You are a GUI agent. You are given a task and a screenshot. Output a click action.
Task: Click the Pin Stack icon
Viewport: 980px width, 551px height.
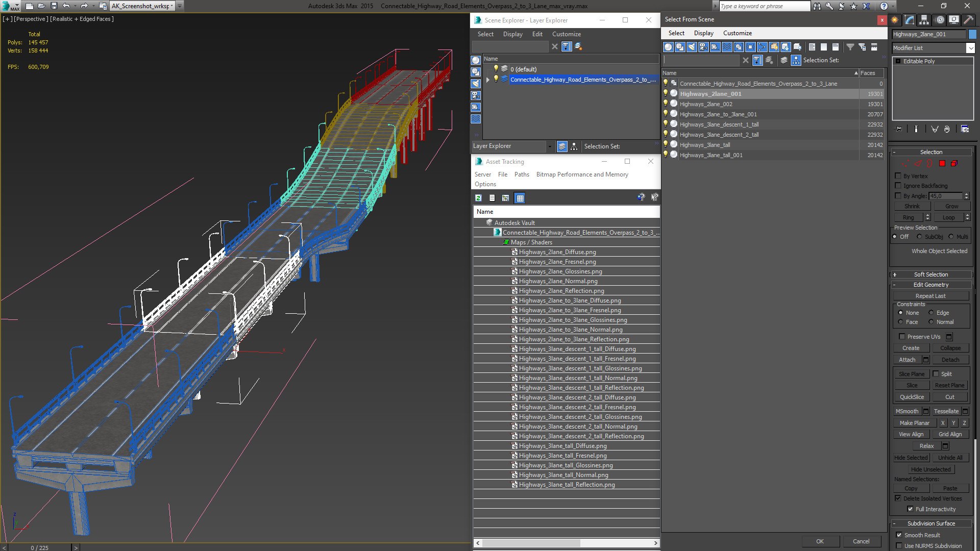tap(899, 129)
